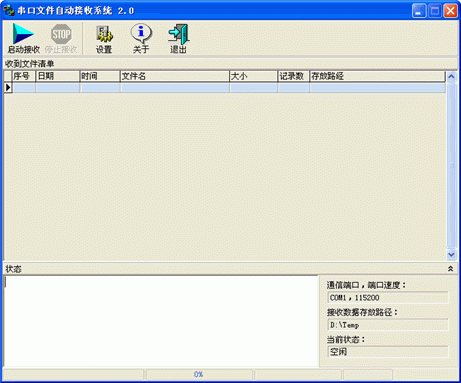Click the 0% progress bar

[199, 374]
